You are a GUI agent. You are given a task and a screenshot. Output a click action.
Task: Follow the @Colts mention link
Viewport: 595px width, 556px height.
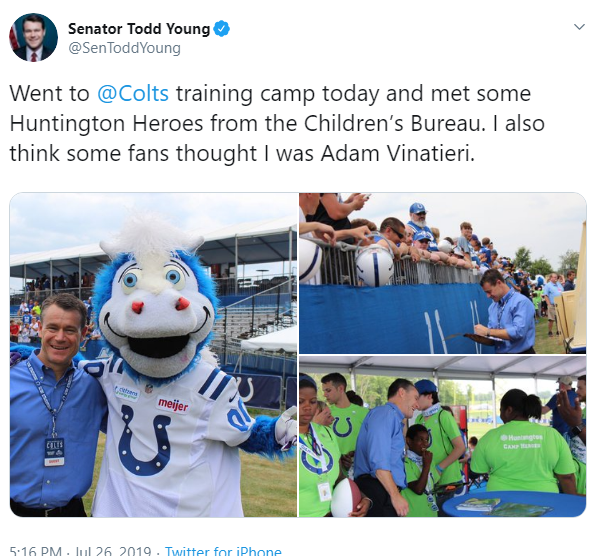(x=133, y=93)
